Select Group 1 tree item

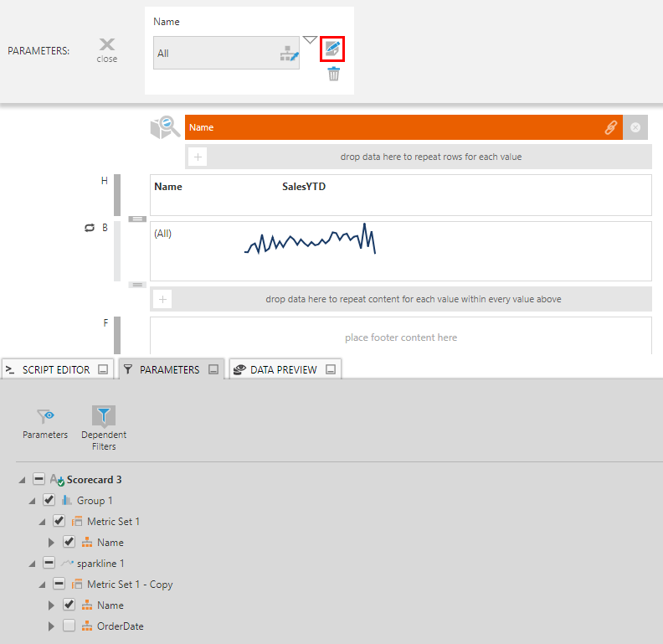(95, 501)
